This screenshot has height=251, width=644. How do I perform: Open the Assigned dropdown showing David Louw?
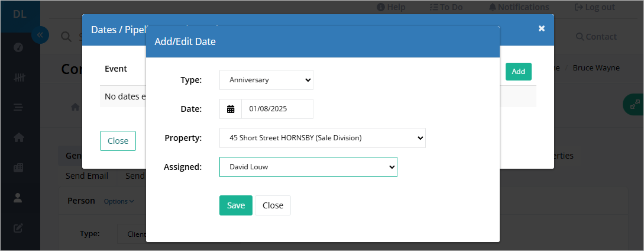click(308, 167)
